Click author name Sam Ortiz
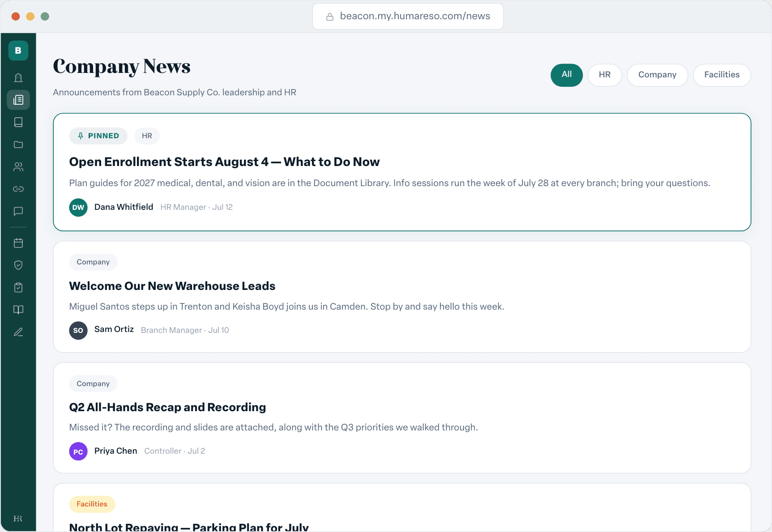This screenshot has height=532, width=772. point(114,329)
